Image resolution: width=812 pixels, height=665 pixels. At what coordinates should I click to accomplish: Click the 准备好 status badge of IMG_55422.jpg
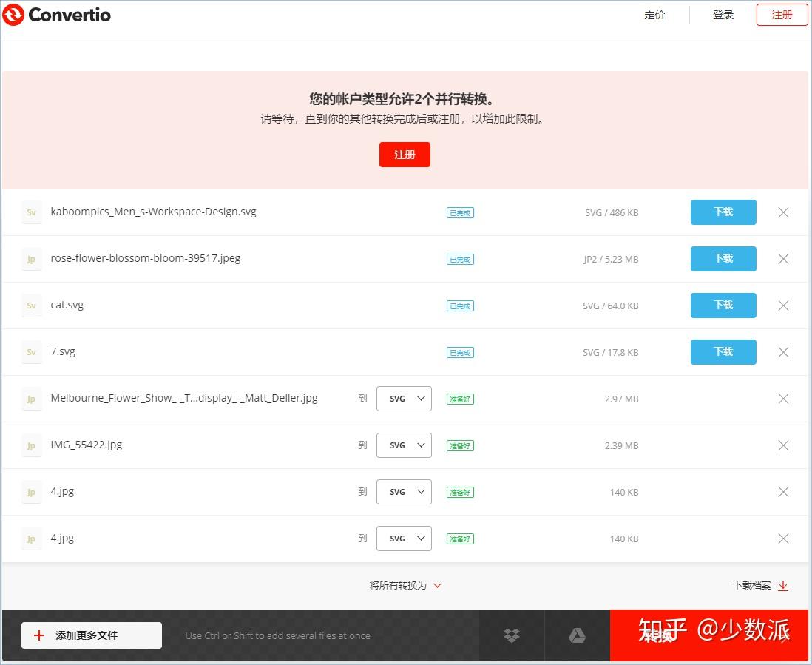(x=460, y=446)
